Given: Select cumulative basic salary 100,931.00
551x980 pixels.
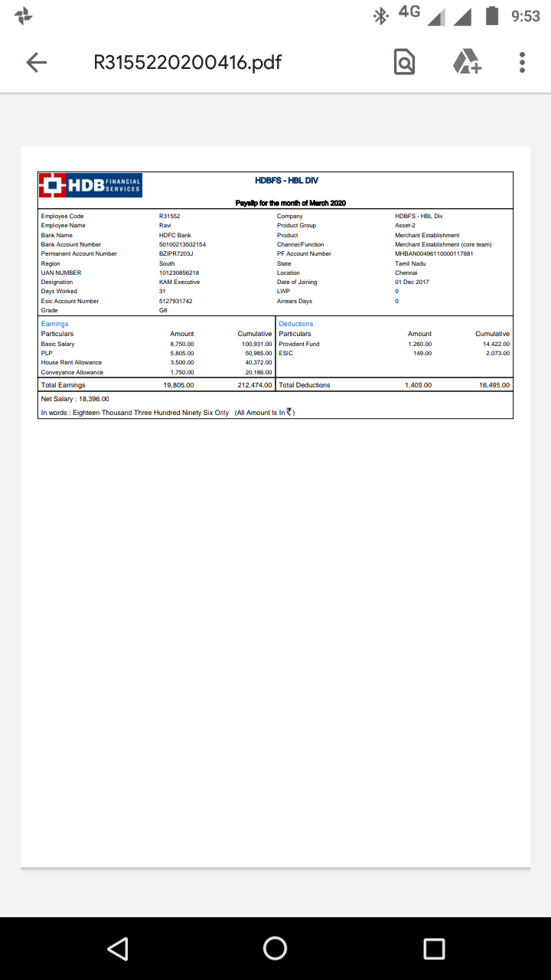Looking at the screenshot, I should [x=257, y=345].
